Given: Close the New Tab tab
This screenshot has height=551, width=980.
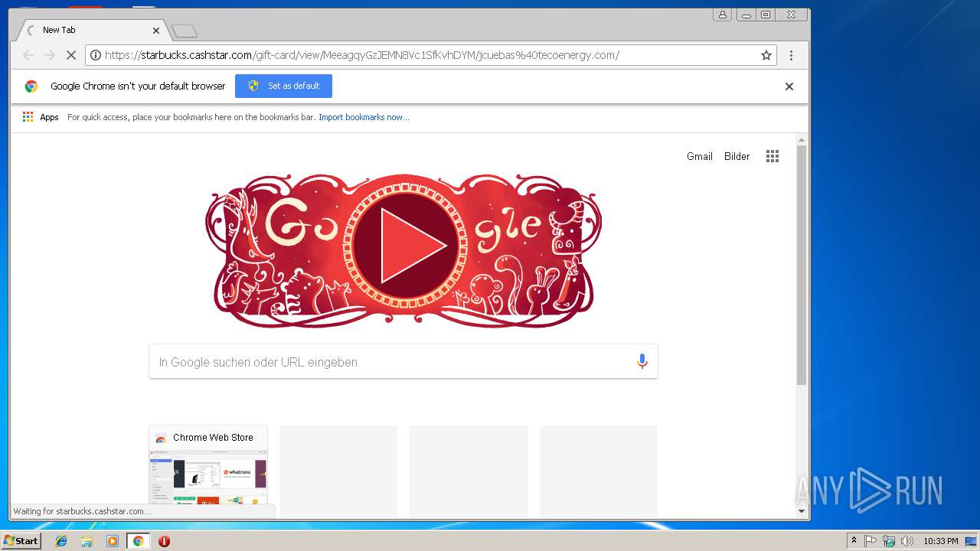Looking at the screenshot, I should 156,31.
